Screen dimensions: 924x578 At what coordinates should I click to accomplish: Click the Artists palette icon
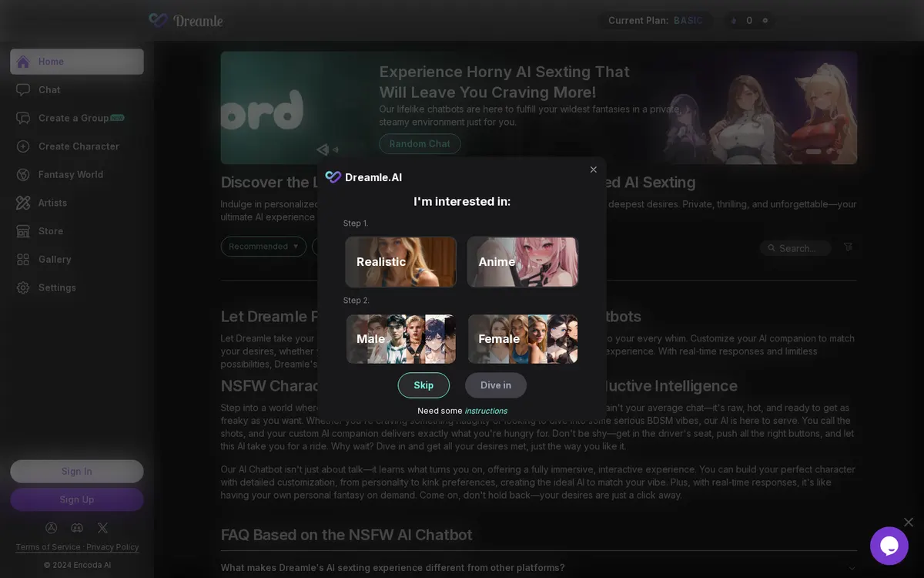click(23, 203)
